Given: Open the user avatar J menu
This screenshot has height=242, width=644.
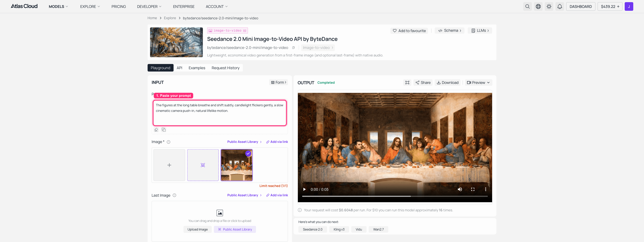Looking at the screenshot, I should tap(629, 6).
